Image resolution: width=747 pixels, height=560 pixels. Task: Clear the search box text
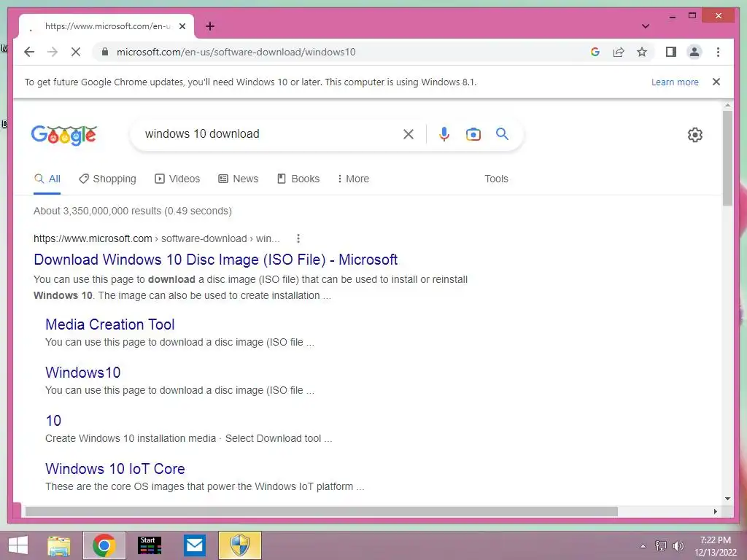[x=409, y=134]
